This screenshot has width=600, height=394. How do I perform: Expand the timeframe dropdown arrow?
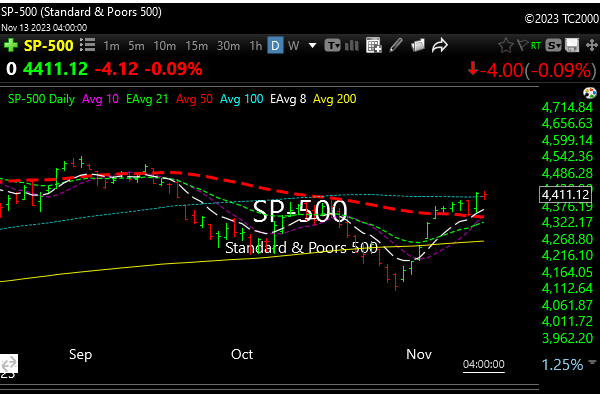(312, 46)
